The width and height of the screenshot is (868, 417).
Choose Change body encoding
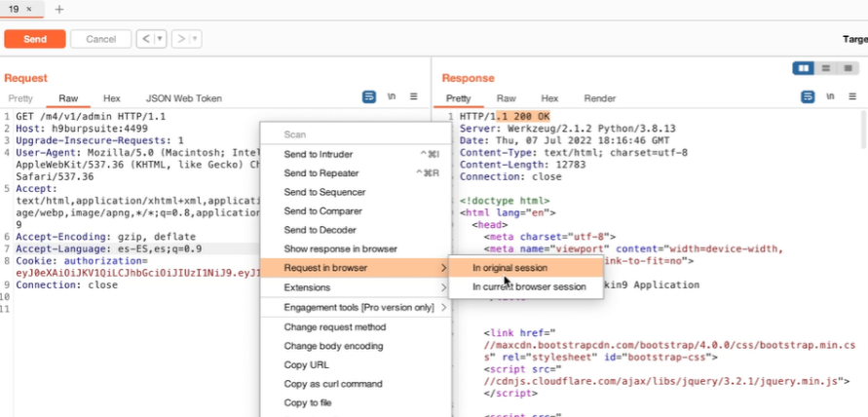[x=356, y=346]
